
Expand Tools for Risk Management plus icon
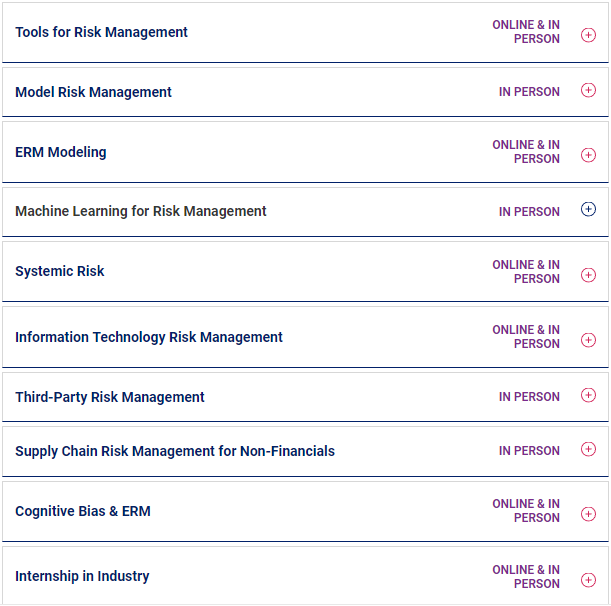(x=588, y=35)
